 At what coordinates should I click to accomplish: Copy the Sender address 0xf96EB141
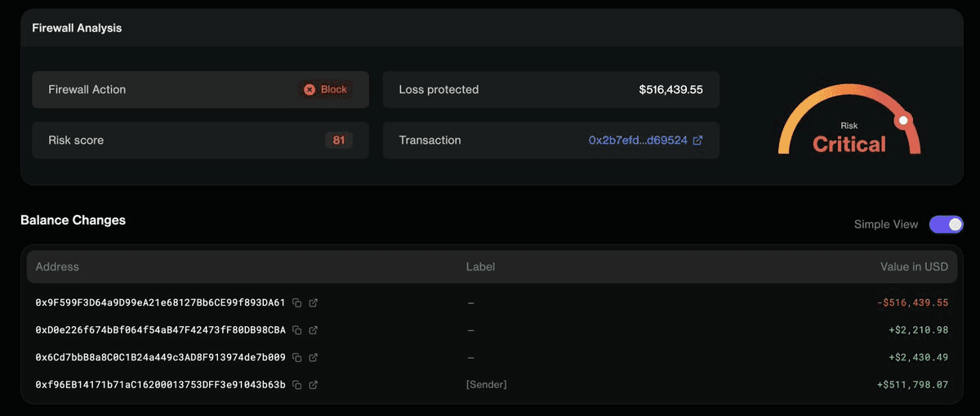297,385
